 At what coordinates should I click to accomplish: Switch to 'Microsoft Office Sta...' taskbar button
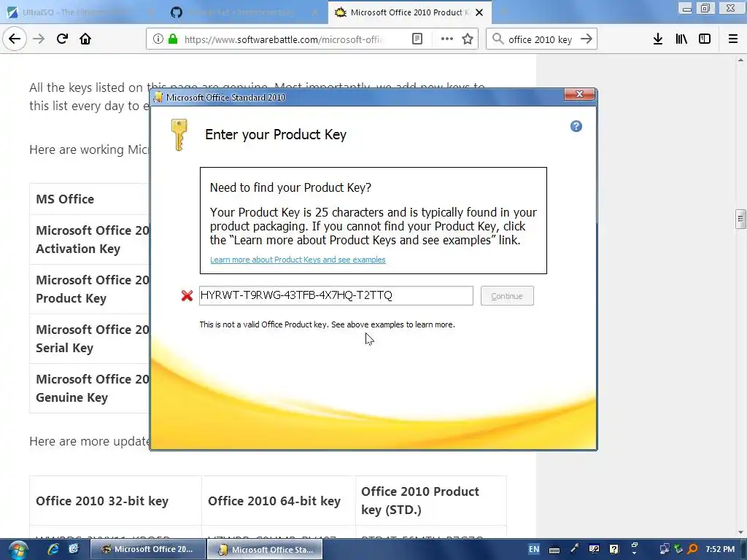point(265,550)
